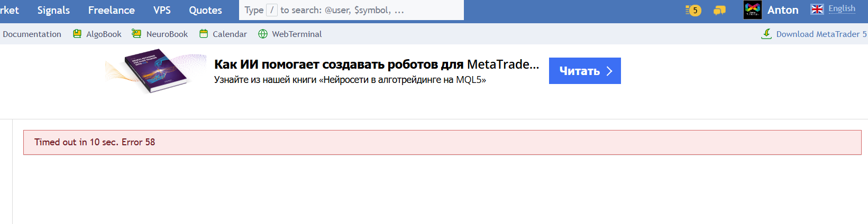Click the NeuroBook icon
This screenshot has height=224, width=868.
[x=136, y=34]
